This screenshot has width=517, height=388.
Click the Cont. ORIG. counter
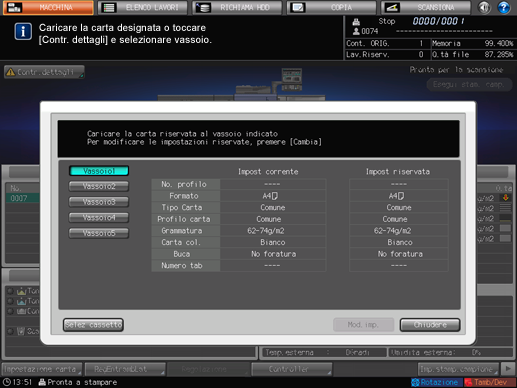387,43
